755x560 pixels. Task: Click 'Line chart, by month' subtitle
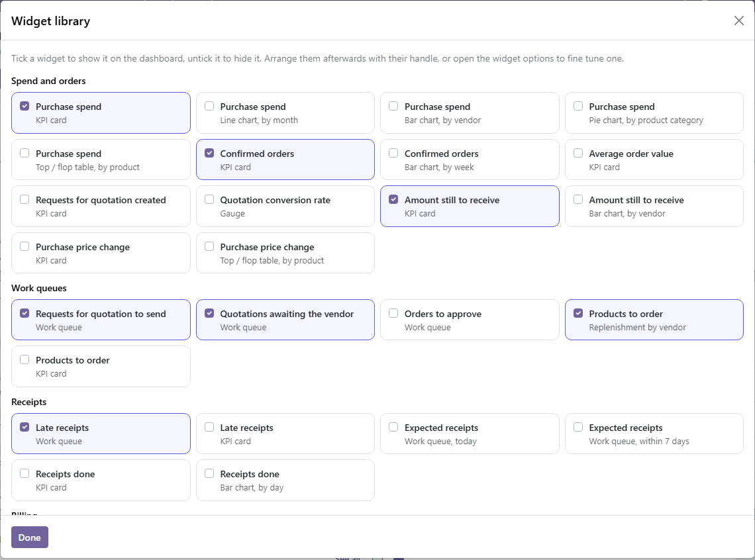point(259,120)
